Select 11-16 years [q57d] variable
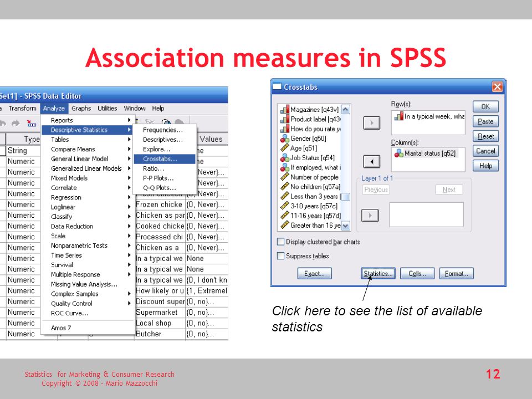Viewport: 532px width, 399px height. pyautogui.click(x=310, y=216)
